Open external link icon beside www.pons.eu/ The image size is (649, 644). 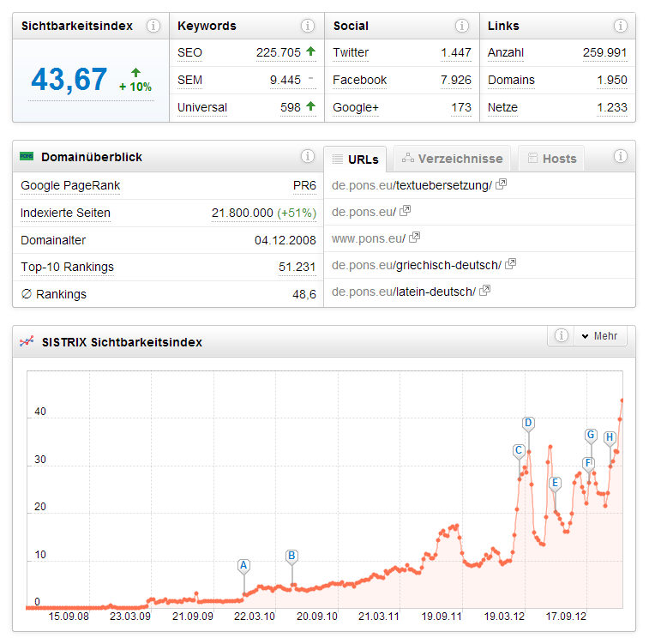pyautogui.click(x=415, y=238)
